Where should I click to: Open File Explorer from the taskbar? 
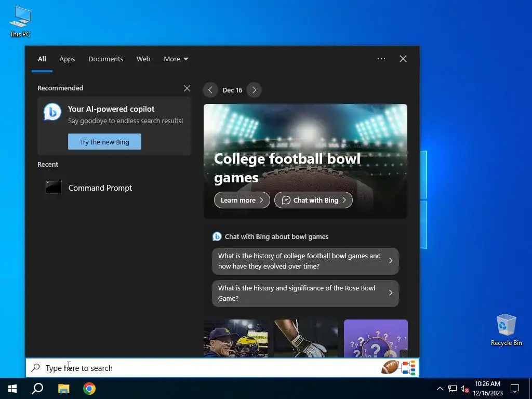(63, 389)
